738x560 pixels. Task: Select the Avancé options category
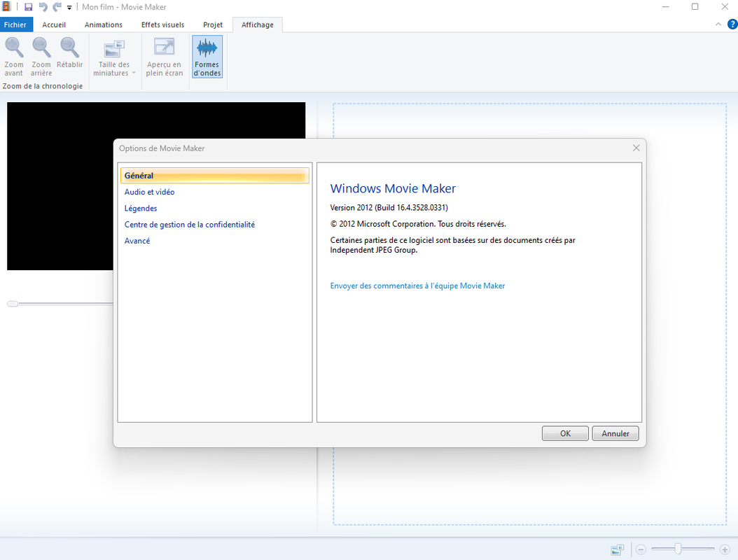coord(137,241)
